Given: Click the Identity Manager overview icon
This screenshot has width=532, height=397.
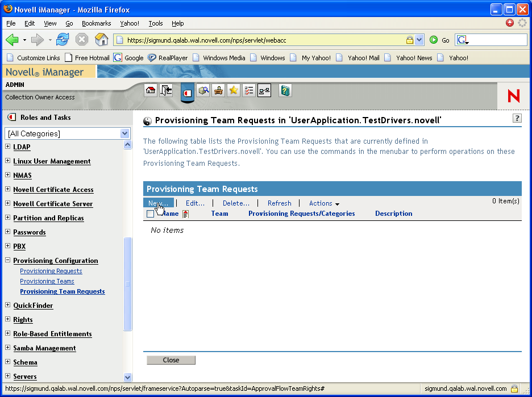Looking at the screenshot, I should click(x=264, y=90).
